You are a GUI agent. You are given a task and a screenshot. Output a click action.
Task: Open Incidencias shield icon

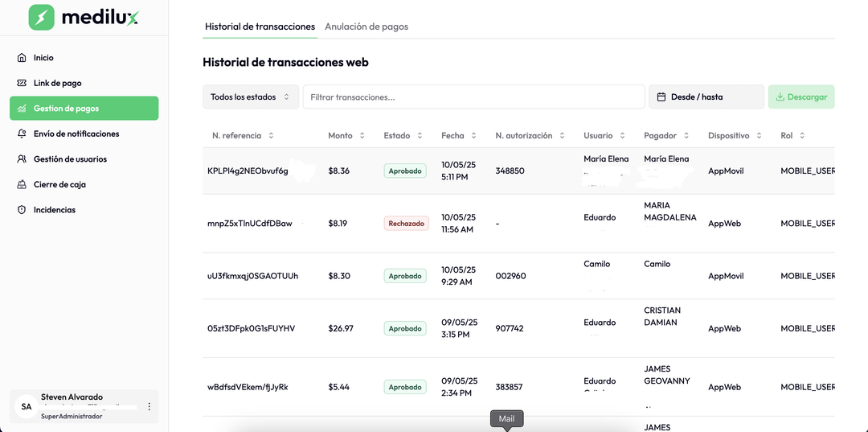(x=22, y=210)
